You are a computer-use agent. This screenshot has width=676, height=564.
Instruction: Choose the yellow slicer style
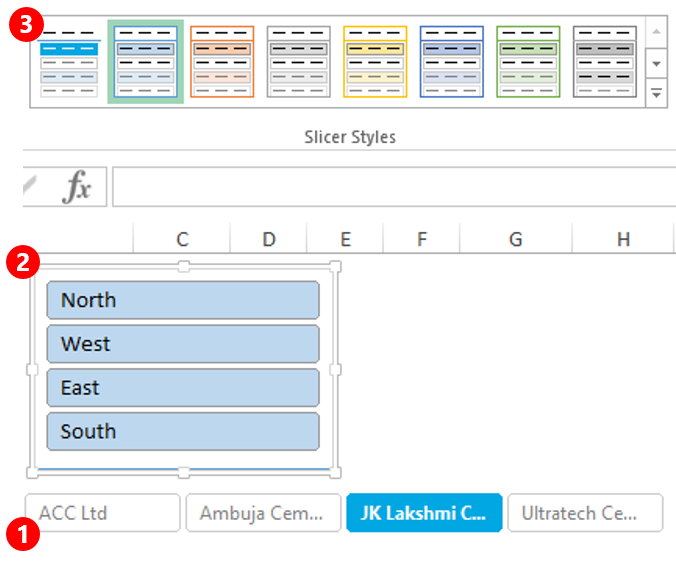tap(375, 62)
